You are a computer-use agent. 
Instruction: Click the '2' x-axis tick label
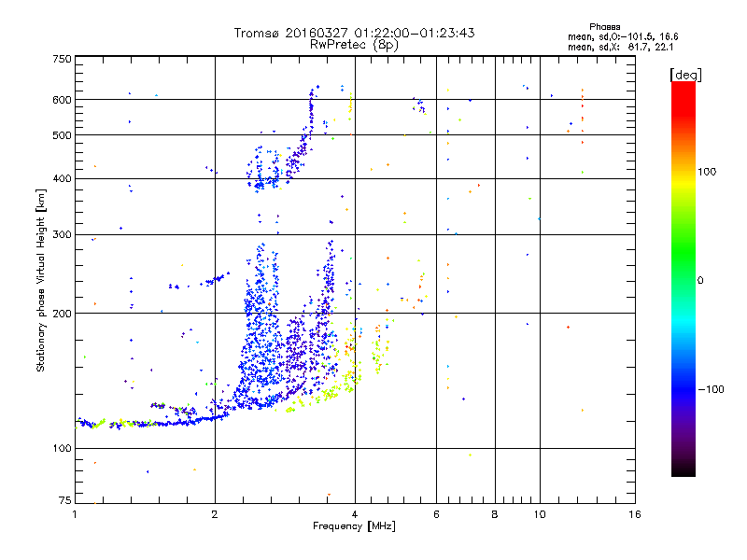click(215, 514)
